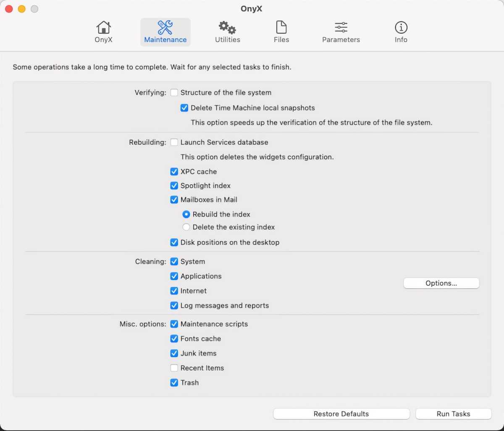Open the OnyX home icon
This screenshot has height=431, width=504.
click(103, 28)
